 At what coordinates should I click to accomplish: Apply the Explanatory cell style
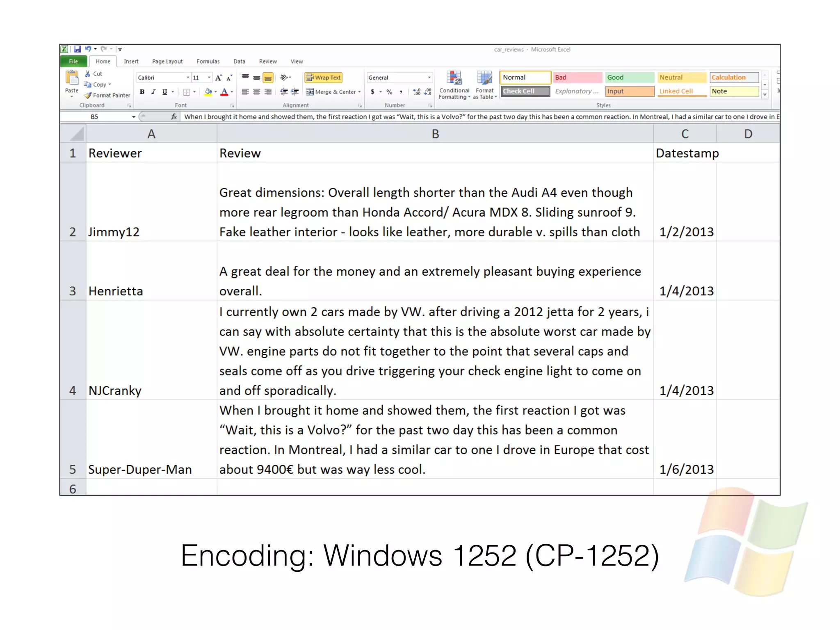[577, 91]
